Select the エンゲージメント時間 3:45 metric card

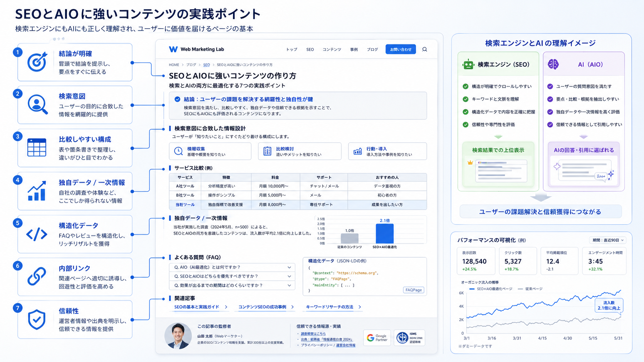point(604,260)
